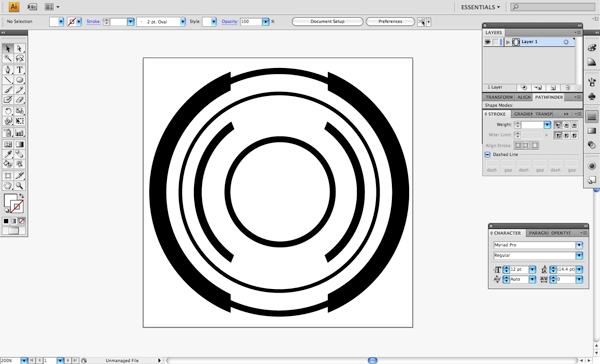The height and width of the screenshot is (364, 600).
Task: Click the Layer 1 target circle
Action: pos(566,42)
